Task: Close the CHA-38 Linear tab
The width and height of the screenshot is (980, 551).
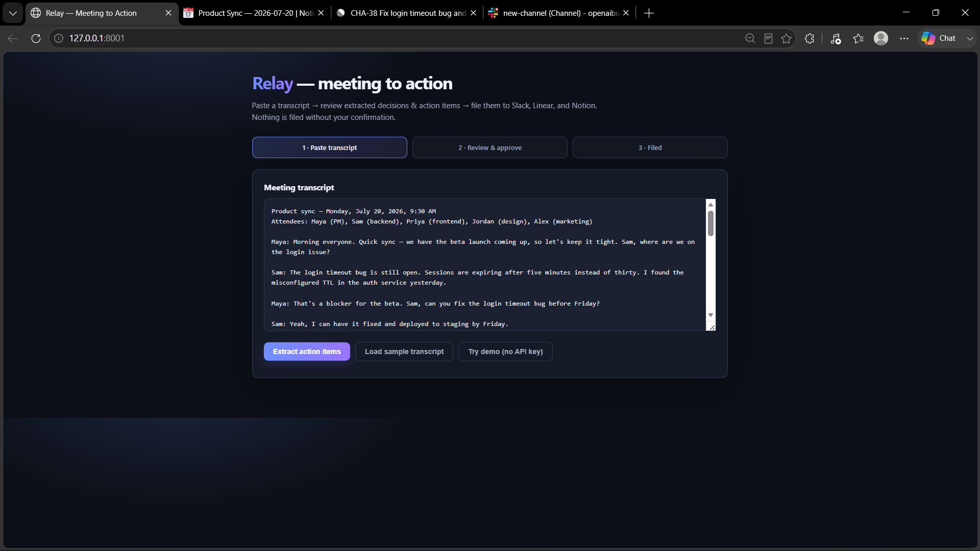Action: (x=473, y=13)
